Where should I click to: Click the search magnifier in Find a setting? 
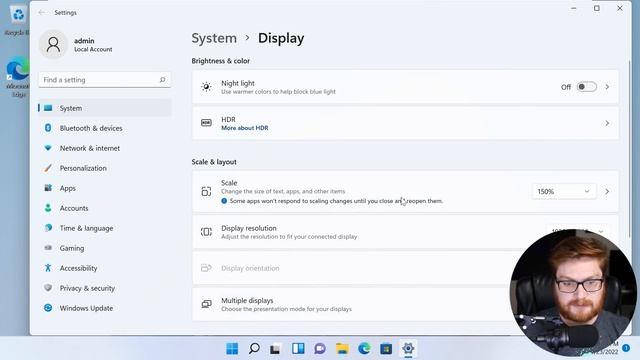[x=162, y=80]
